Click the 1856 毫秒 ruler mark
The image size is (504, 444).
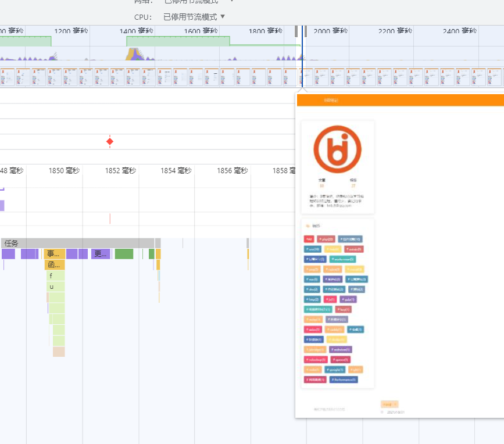click(233, 171)
